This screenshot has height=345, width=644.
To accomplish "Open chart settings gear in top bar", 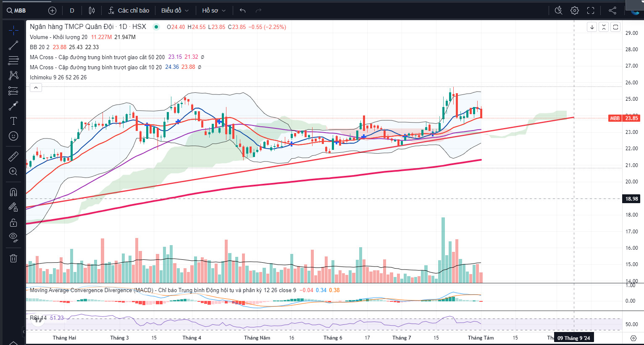I will [x=575, y=10].
